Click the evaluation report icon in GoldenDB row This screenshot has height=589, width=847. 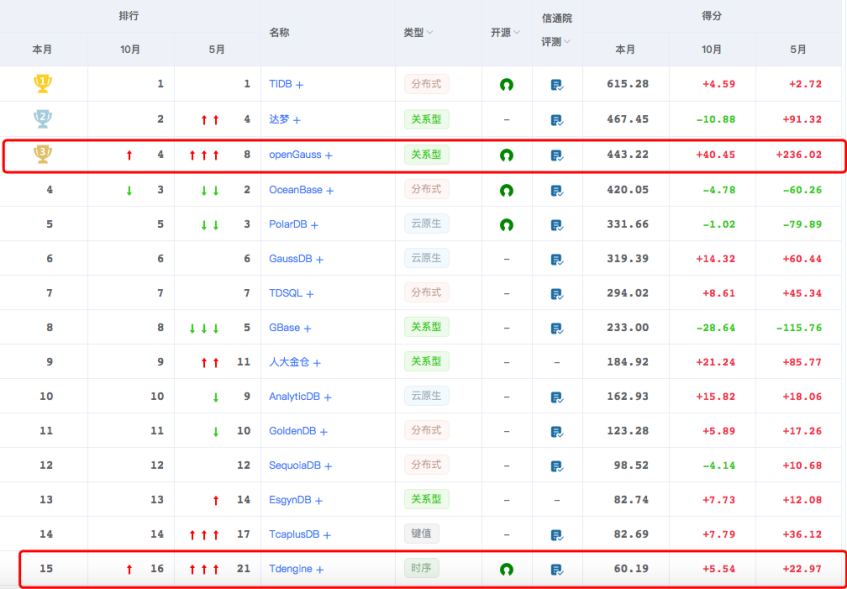pos(557,432)
